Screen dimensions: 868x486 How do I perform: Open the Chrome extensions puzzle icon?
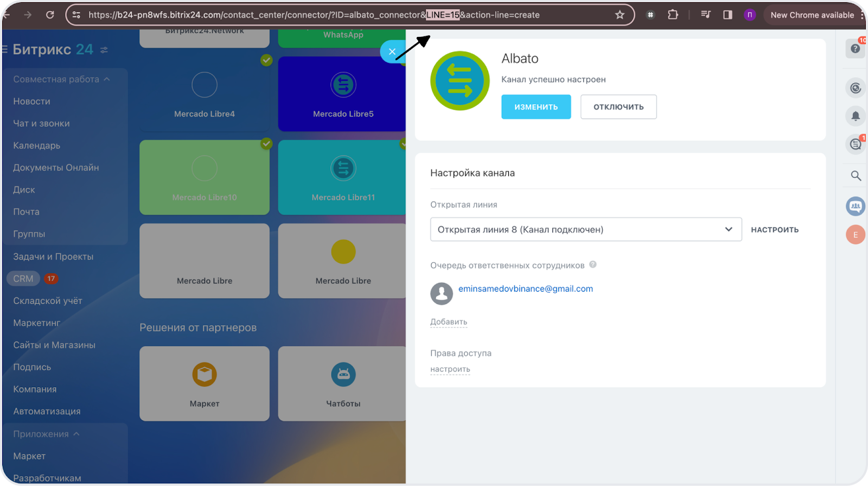tap(673, 15)
